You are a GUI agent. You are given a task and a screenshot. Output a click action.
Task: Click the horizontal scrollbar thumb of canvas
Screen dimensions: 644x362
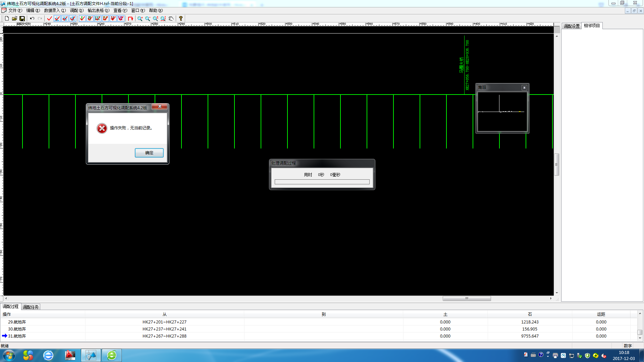click(x=467, y=298)
